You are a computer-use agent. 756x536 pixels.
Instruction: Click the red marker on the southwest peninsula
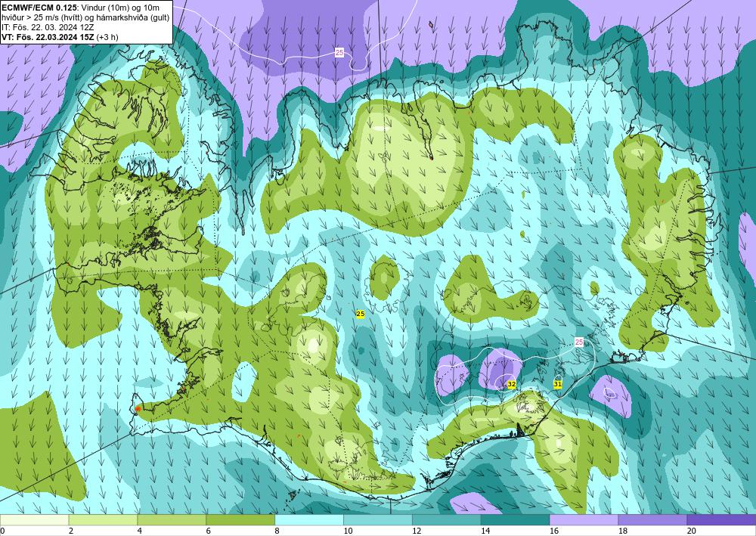138,408
